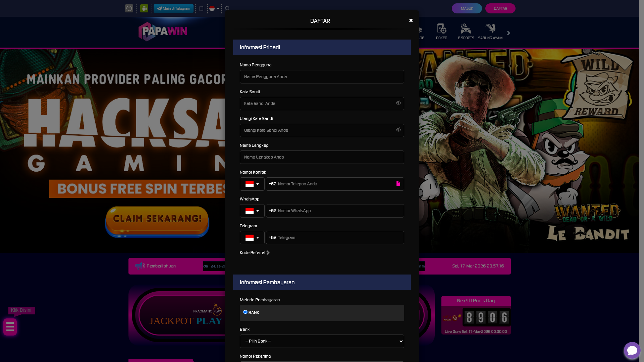The width and height of the screenshot is (644, 362).
Task: Expand the Kode Referral section
Action: point(255,253)
